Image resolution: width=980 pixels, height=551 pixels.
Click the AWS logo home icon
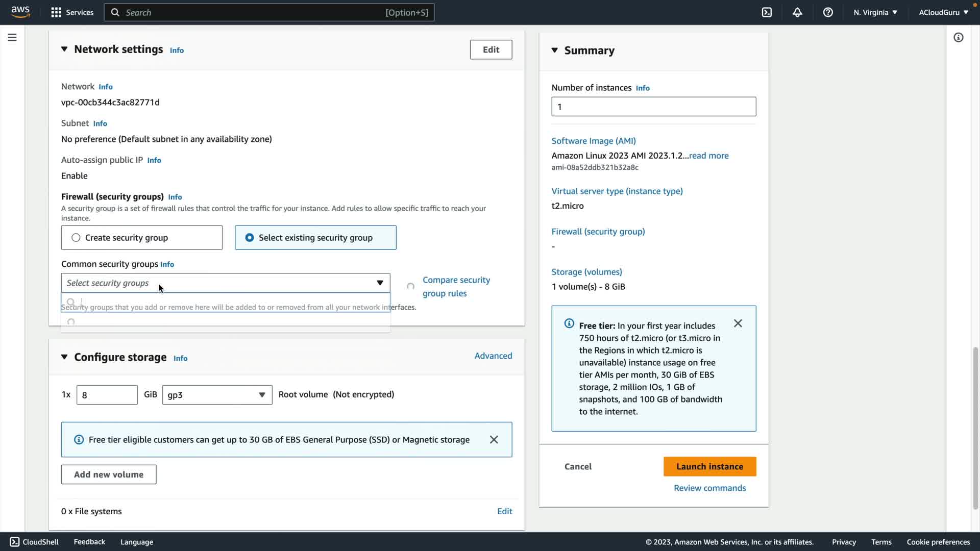click(x=20, y=11)
